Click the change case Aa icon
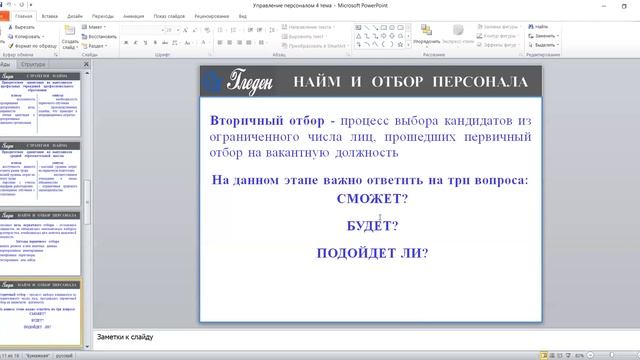Viewport: 640px width, 360px height. pyautogui.click(x=187, y=42)
